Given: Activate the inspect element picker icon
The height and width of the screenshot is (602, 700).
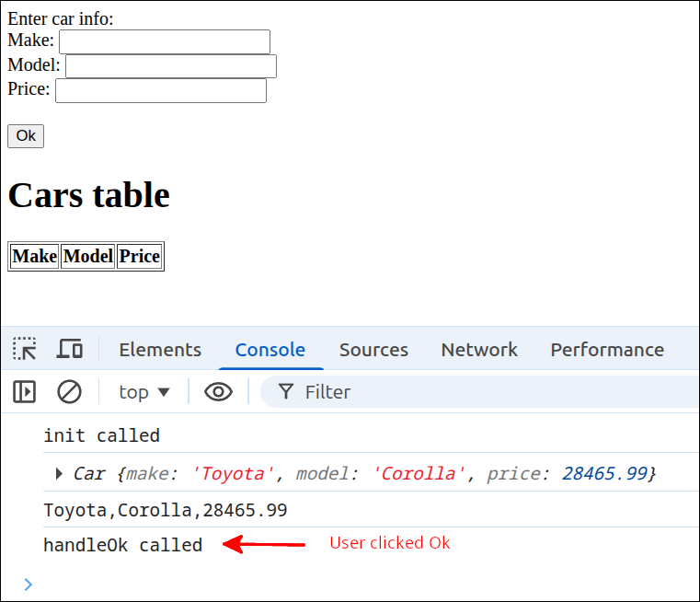Looking at the screenshot, I should click(x=25, y=349).
